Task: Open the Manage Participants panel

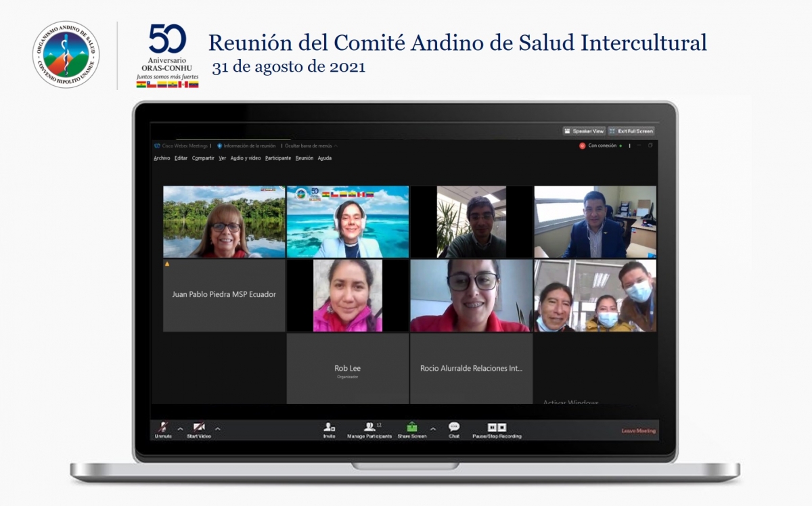Action: click(369, 428)
